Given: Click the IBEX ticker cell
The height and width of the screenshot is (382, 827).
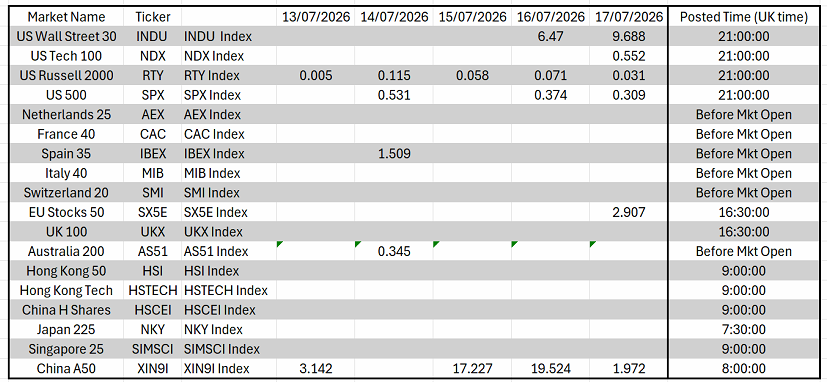Looking at the screenshot, I should (x=152, y=154).
